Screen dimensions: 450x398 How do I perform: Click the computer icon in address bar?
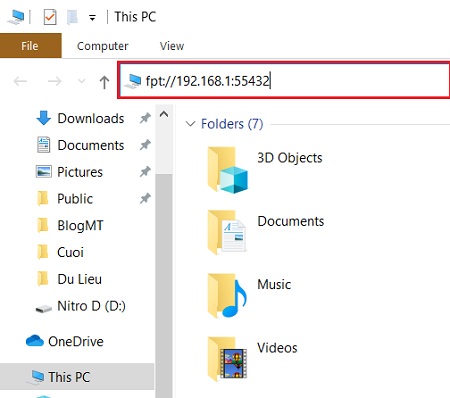point(134,81)
